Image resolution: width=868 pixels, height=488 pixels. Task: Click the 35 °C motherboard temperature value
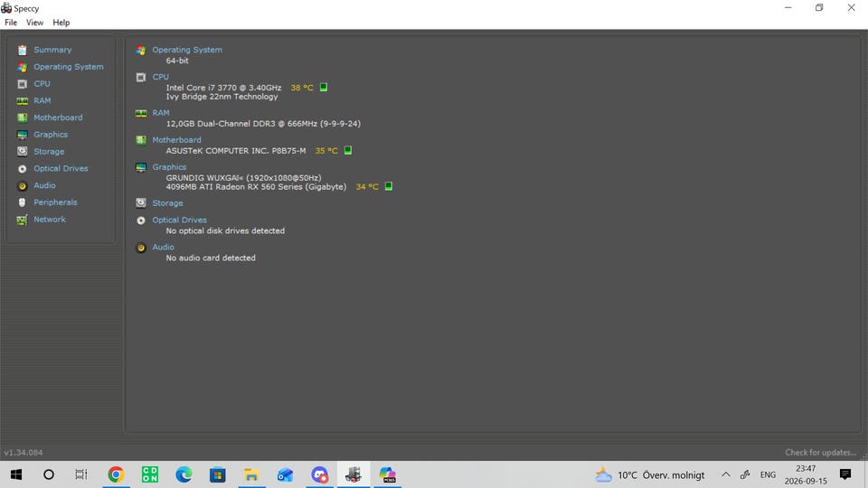click(x=326, y=151)
